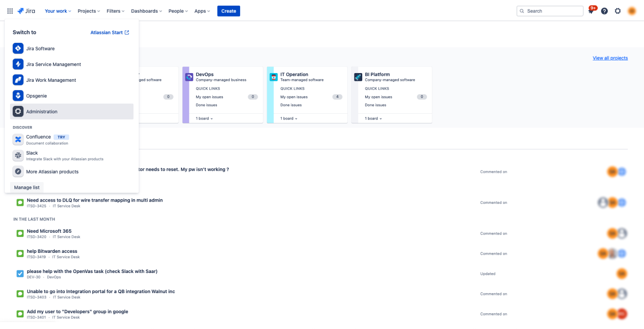The height and width of the screenshot is (329, 644).
Task: Focus the Search input field
Action: pyautogui.click(x=553, y=11)
